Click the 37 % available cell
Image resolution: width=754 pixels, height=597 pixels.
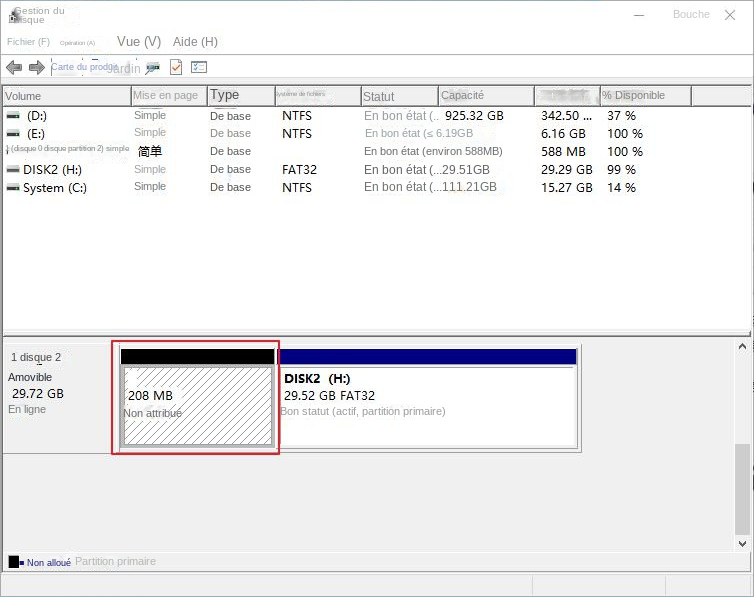point(621,116)
